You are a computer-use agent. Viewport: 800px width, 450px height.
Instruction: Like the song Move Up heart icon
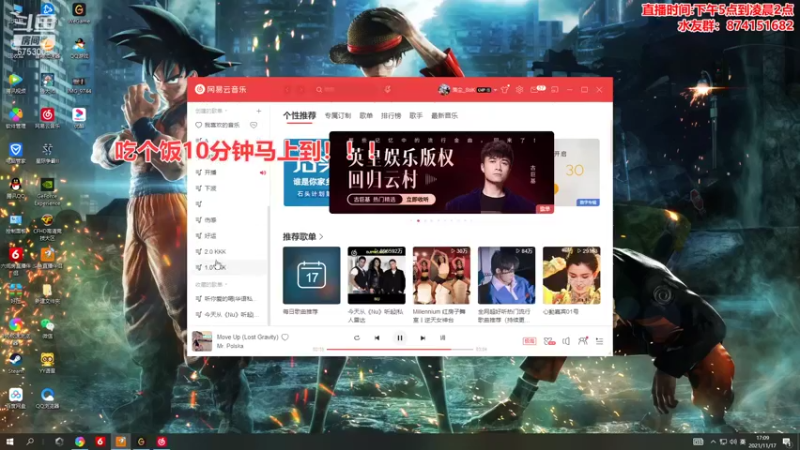click(x=285, y=337)
